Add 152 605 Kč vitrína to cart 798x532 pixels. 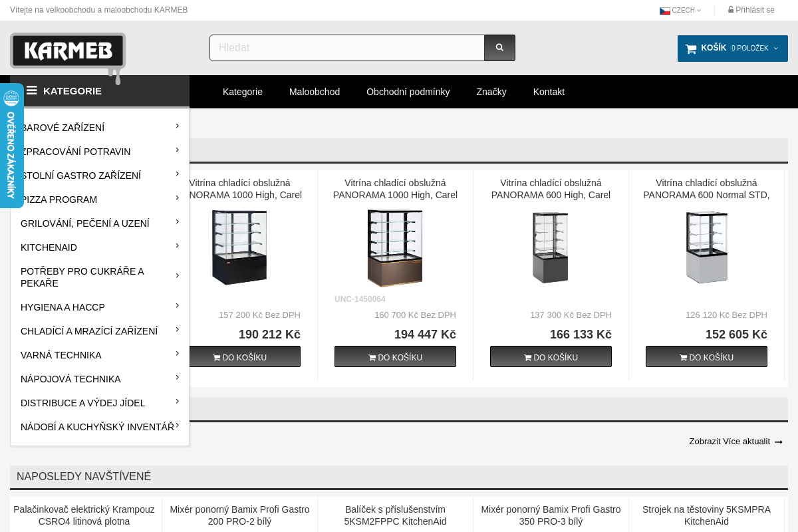[706, 356]
